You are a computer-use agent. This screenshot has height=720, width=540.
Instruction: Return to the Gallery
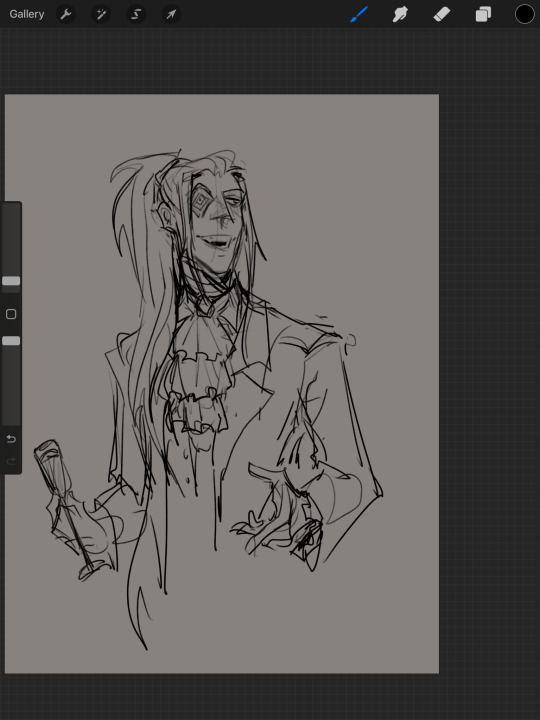point(27,14)
